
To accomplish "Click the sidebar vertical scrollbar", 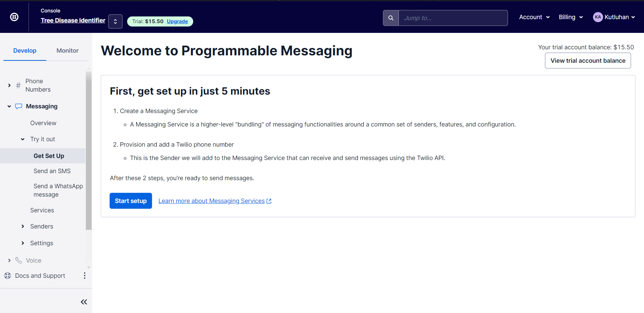I will [x=89, y=151].
